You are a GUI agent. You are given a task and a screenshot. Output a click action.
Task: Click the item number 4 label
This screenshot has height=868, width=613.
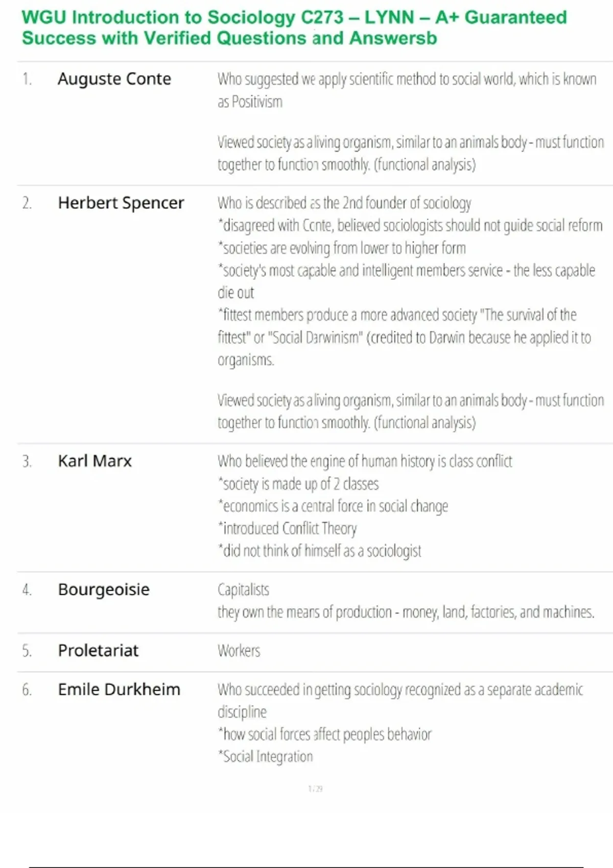tap(27, 590)
